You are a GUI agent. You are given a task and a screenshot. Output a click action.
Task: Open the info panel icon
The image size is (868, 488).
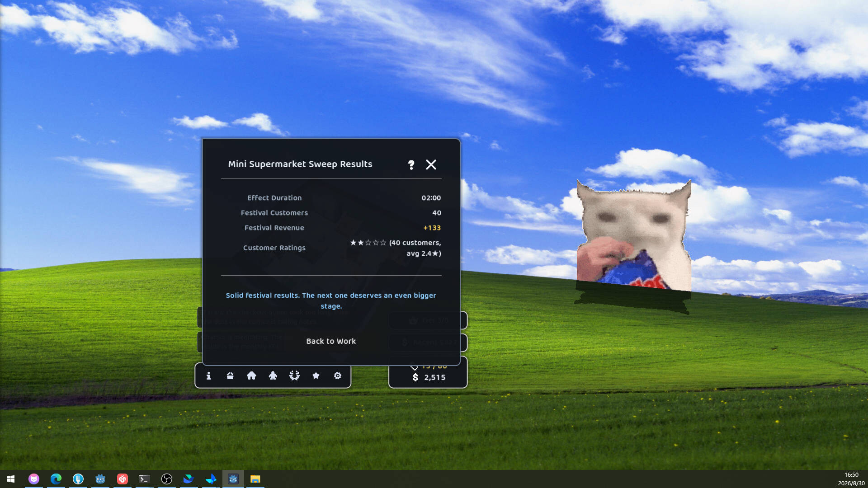(x=208, y=375)
